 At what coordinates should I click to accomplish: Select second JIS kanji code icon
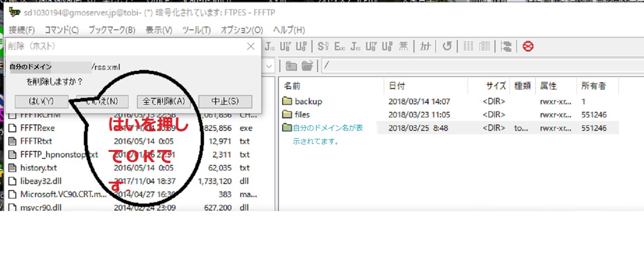[x=355, y=47]
